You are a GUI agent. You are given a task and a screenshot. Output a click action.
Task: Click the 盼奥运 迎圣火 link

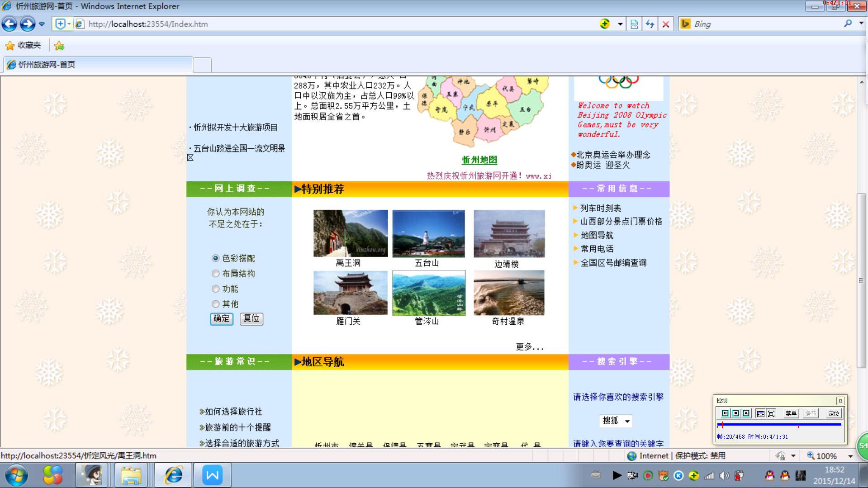coord(603,165)
